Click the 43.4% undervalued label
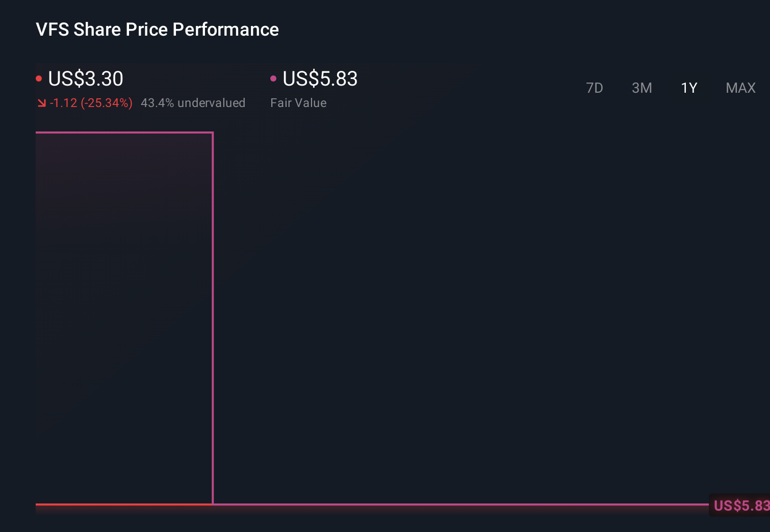Screen dimensions: 770x532 (x=193, y=102)
